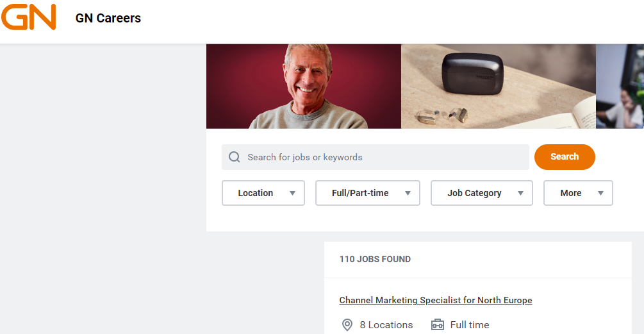Expand the Job Category dropdown
Viewport: 644px width, 334px height.
tap(481, 193)
